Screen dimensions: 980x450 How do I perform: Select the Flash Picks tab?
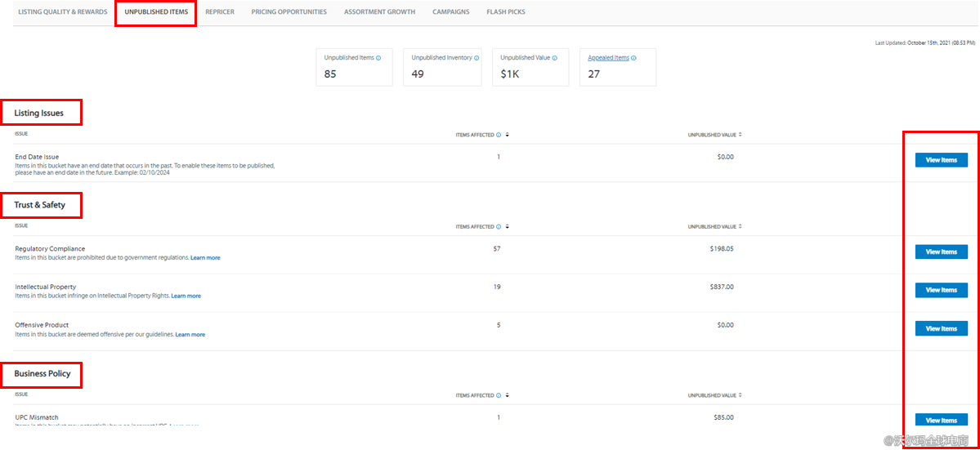506,12
